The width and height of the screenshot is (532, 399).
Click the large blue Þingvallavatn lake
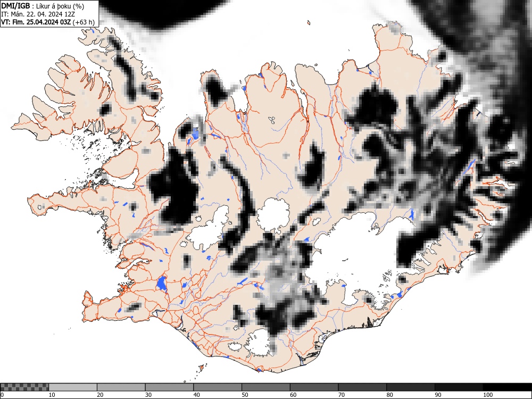click(x=162, y=284)
